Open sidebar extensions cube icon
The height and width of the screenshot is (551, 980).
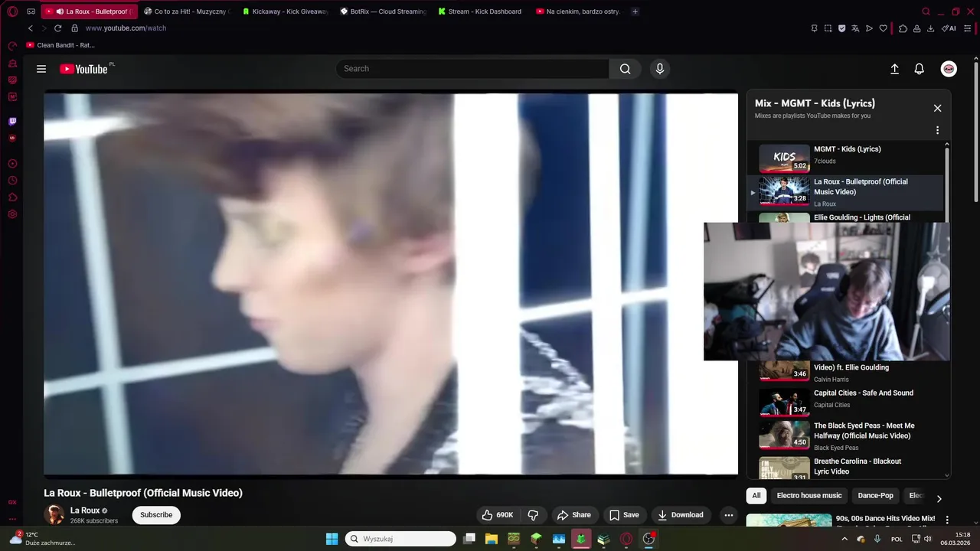pos(12,197)
